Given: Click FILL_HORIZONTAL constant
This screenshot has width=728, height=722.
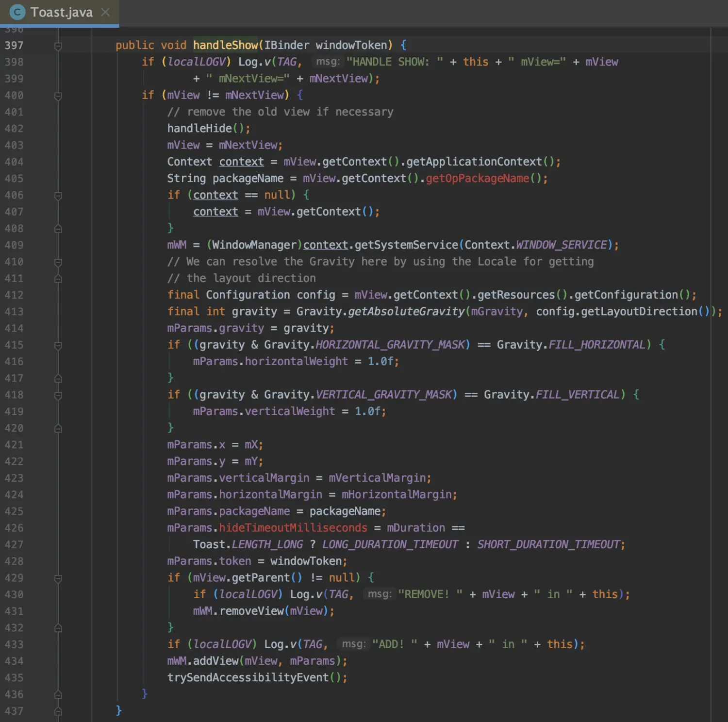Looking at the screenshot, I should (597, 345).
